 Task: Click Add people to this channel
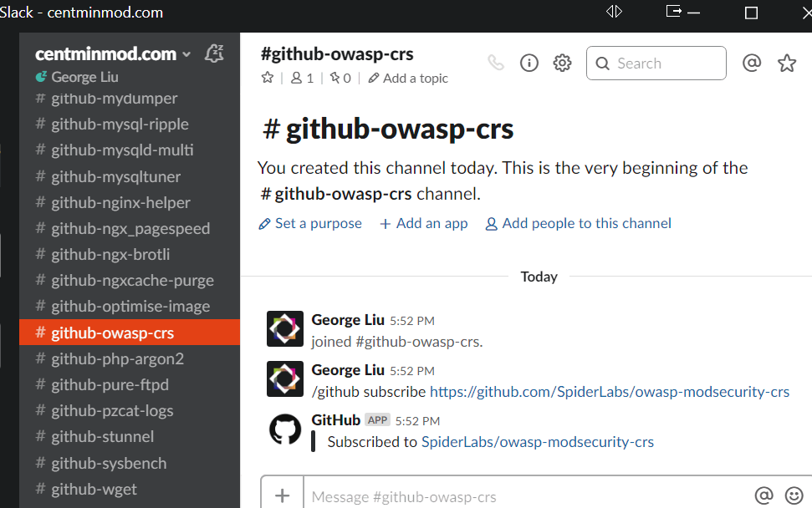pos(578,223)
